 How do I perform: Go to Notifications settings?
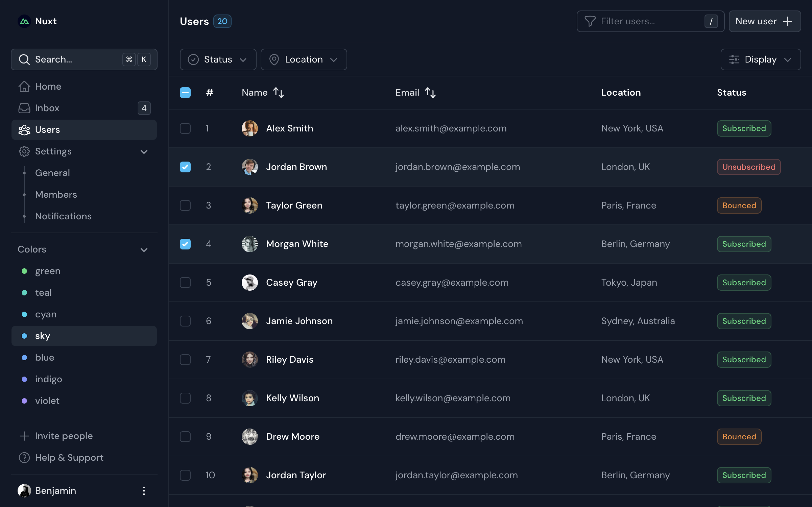63,216
